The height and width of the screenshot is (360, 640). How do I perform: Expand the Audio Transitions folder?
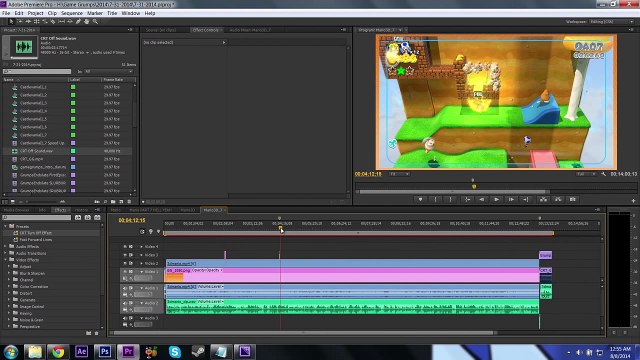[x=5, y=253]
